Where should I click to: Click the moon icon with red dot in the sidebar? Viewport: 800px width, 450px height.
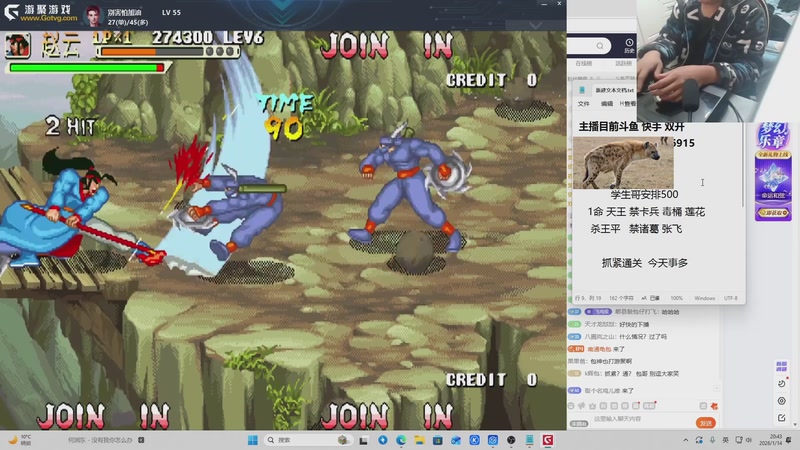point(782,383)
